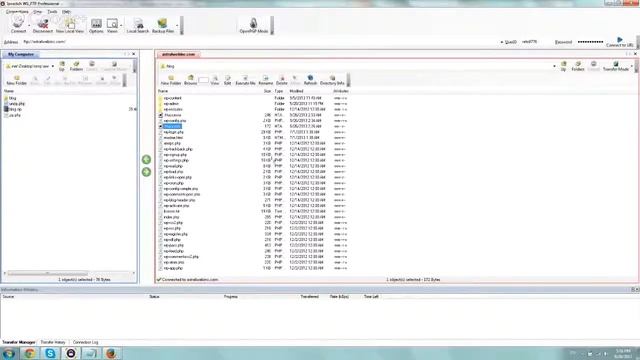
Task: Click the local pane horizontal scrollbar
Action: 47,273
